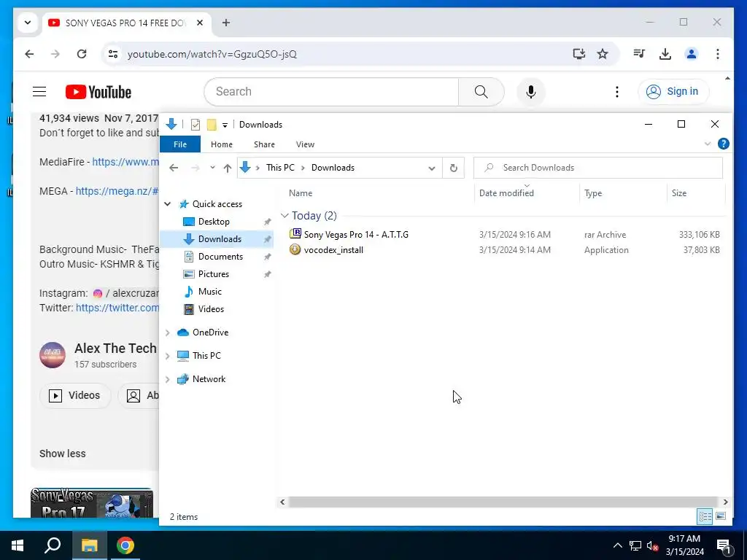
Task: Switch to large icons view in Explorer
Action: [720, 516]
